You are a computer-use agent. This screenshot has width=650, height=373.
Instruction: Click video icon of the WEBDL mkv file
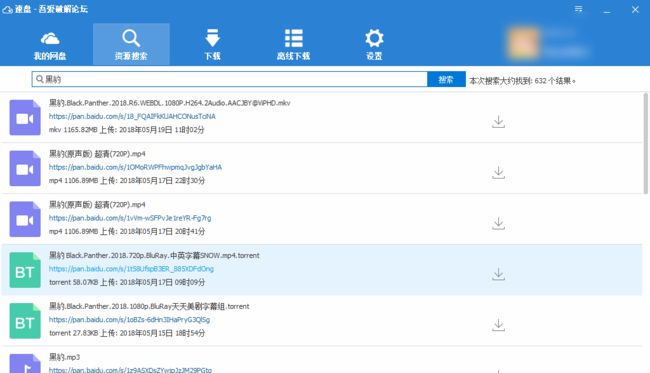click(x=25, y=118)
